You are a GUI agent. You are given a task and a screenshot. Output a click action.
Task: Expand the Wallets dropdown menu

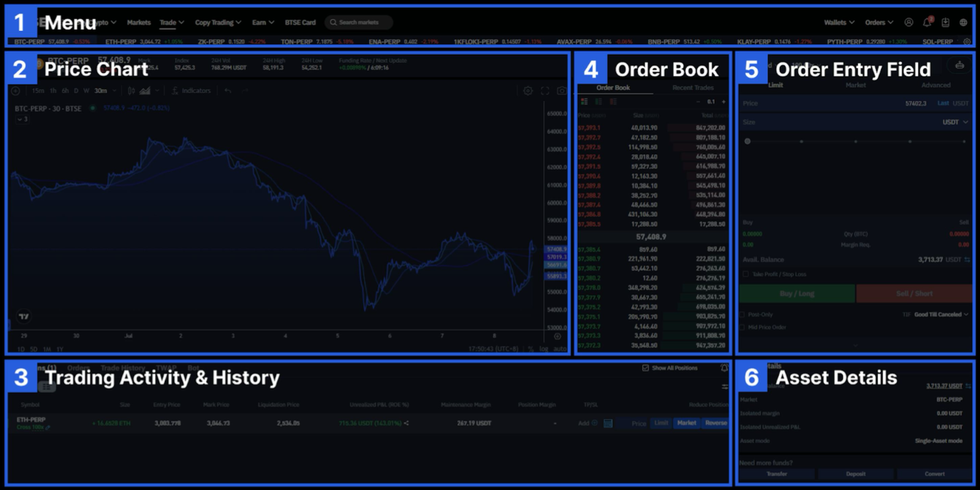[839, 22]
